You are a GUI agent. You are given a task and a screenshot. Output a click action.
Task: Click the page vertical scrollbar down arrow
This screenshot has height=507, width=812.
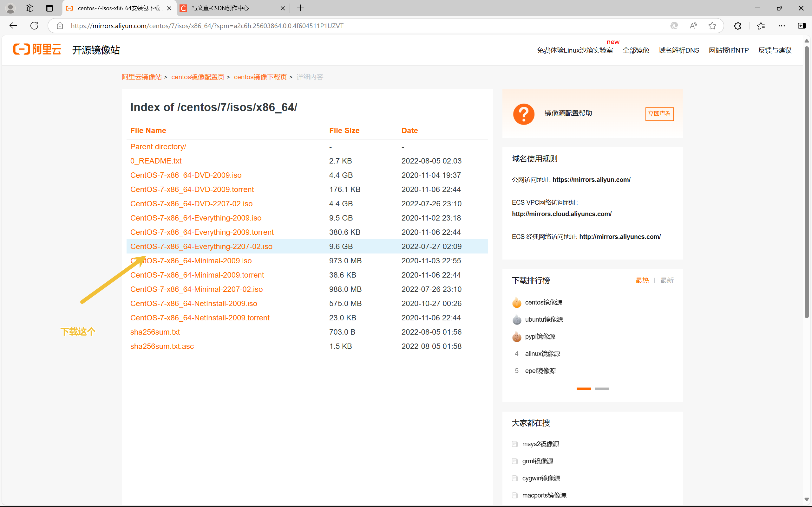(807, 499)
